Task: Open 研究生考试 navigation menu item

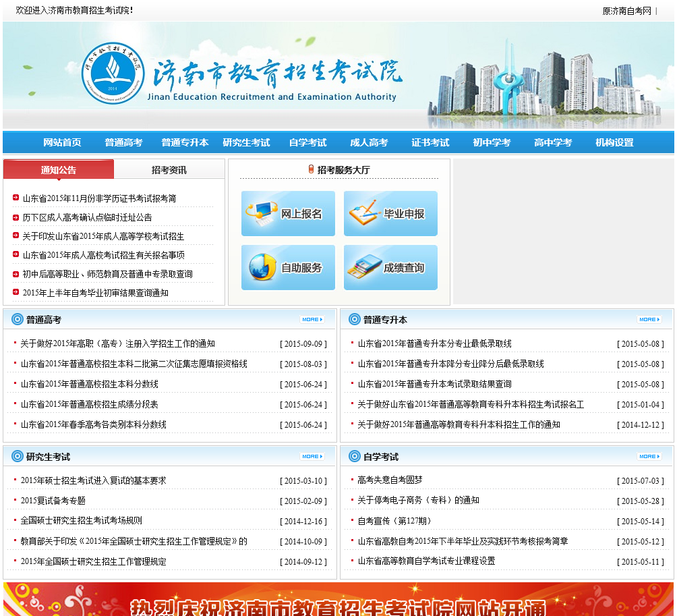Action: tap(246, 142)
